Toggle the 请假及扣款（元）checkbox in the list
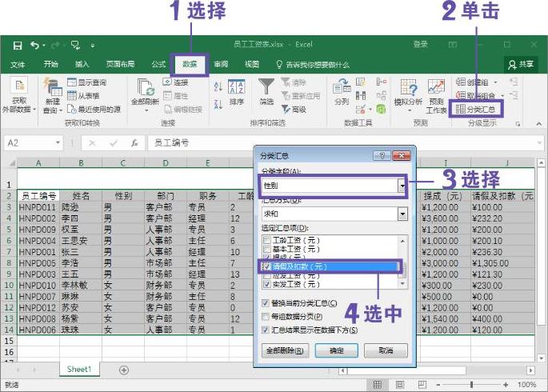This screenshot has height=392, width=548. pyautogui.click(x=266, y=266)
